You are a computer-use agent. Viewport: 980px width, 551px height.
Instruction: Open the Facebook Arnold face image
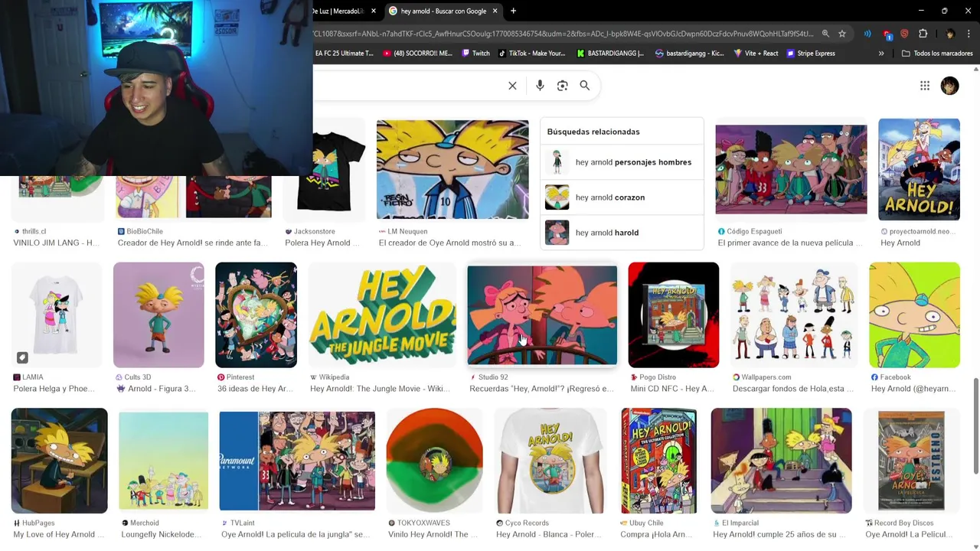(x=914, y=315)
